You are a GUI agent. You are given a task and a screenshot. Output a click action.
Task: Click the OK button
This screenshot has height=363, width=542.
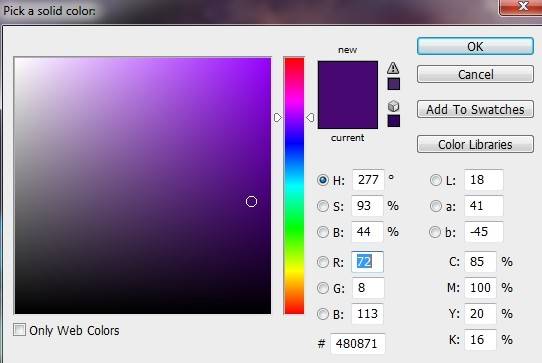(475, 46)
